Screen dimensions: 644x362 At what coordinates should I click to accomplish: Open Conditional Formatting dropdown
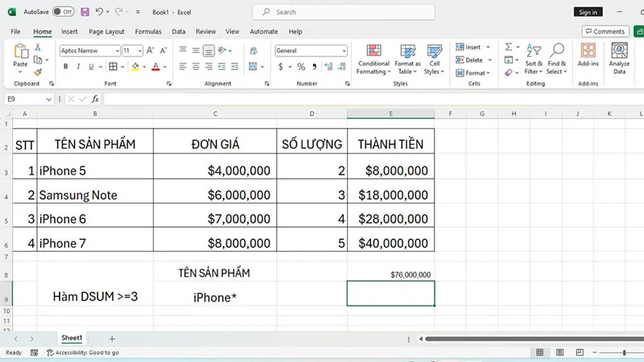click(374, 59)
